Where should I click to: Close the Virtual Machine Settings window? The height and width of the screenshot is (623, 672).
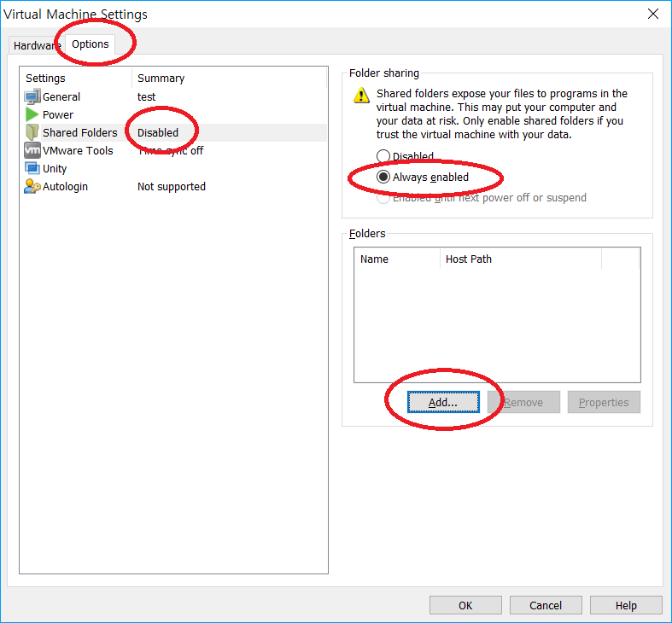[x=653, y=15]
